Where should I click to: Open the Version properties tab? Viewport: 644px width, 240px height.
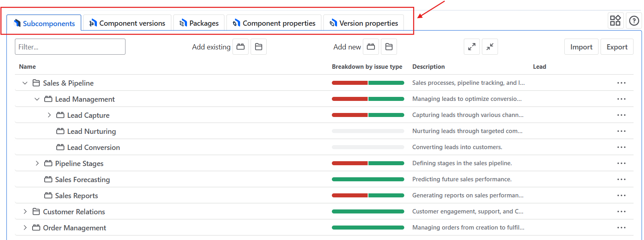pyautogui.click(x=364, y=23)
